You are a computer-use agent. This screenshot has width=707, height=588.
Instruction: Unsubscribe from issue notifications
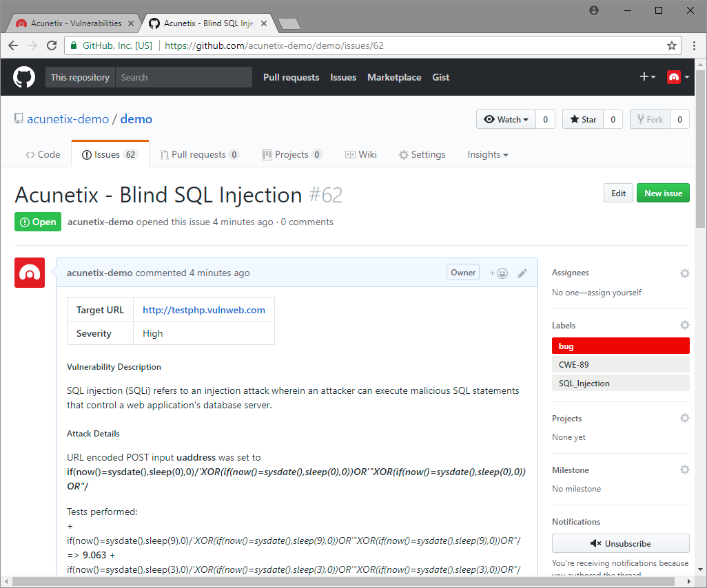coord(620,543)
